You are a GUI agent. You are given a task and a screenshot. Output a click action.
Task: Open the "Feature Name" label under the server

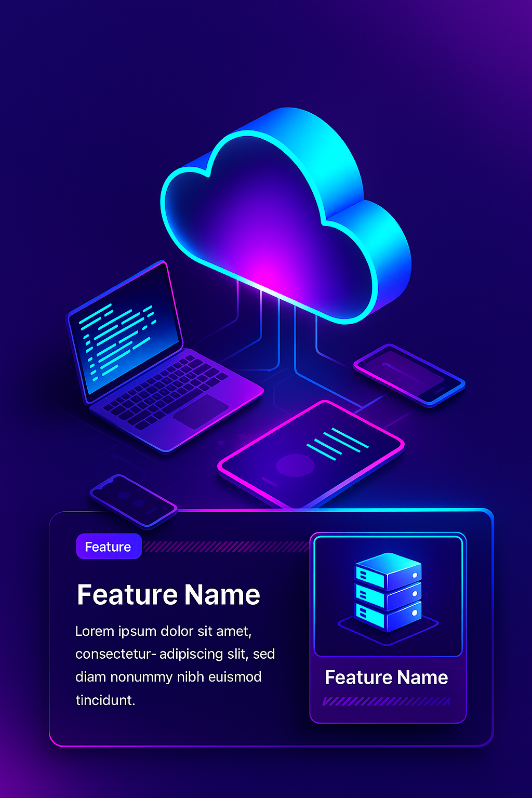pyautogui.click(x=386, y=677)
